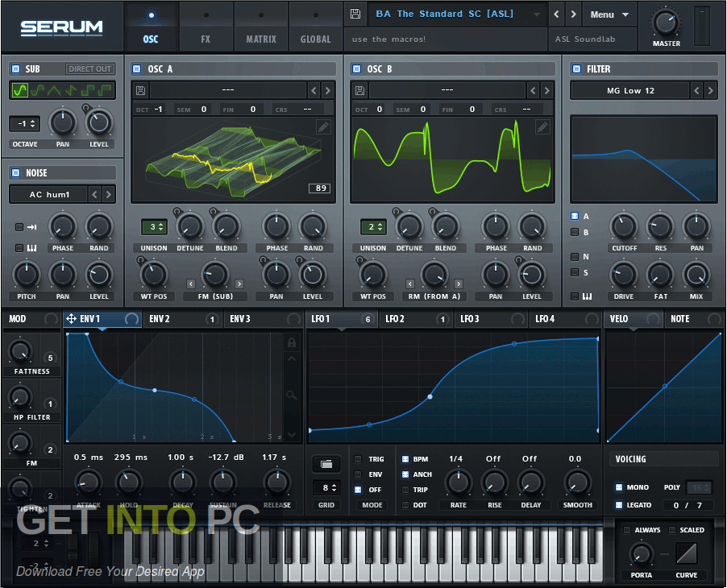Open the Menu dropdown
This screenshot has height=588, width=727.
click(x=609, y=14)
